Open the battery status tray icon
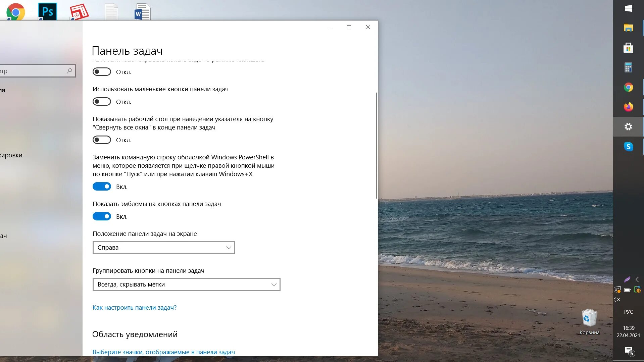 coord(627,290)
